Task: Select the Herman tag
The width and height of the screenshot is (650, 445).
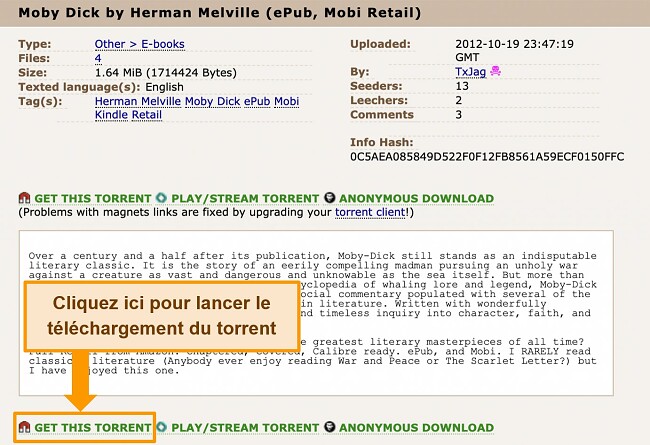Action: click(116, 101)
